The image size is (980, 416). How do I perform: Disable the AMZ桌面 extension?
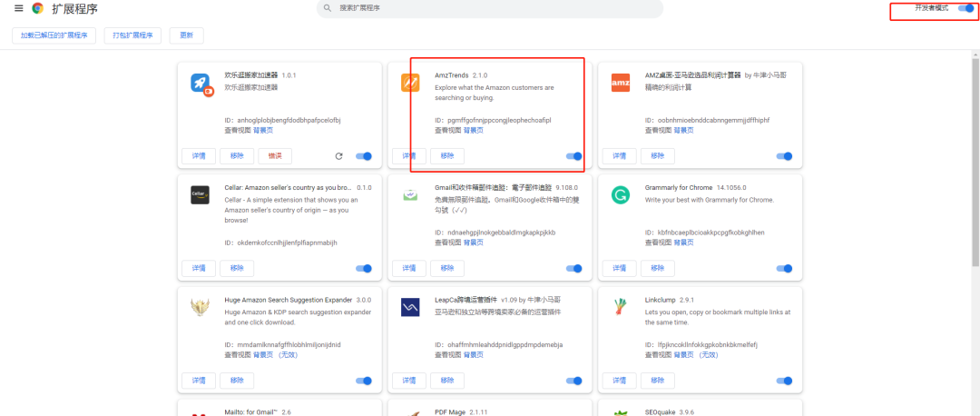tap(784, 156)
